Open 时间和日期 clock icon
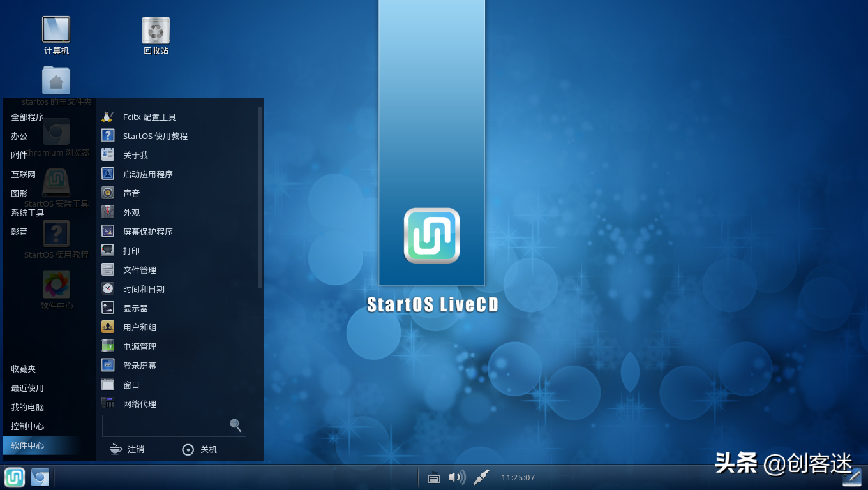Viewport: 868px width, 490px height. click(108, 289)
